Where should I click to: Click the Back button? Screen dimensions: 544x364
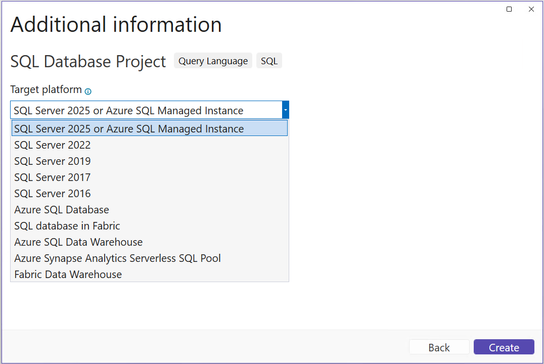click(x=439, y=347)
